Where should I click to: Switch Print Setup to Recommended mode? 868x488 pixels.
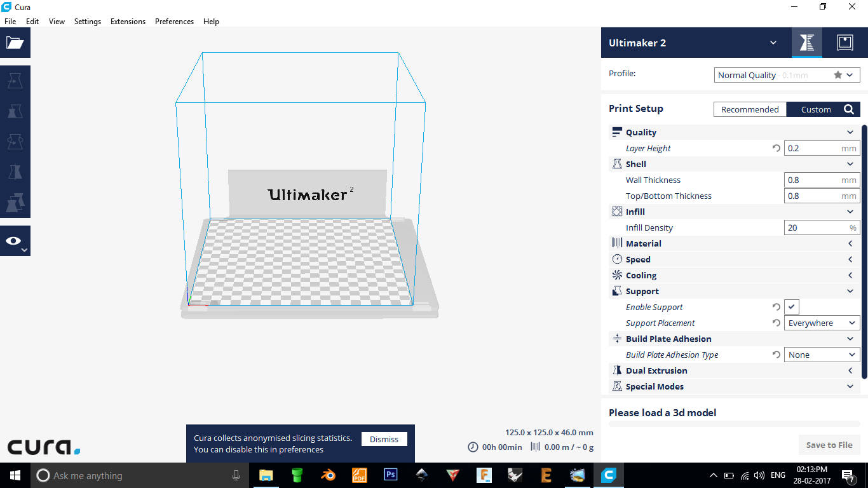click(x=750, y=109)
